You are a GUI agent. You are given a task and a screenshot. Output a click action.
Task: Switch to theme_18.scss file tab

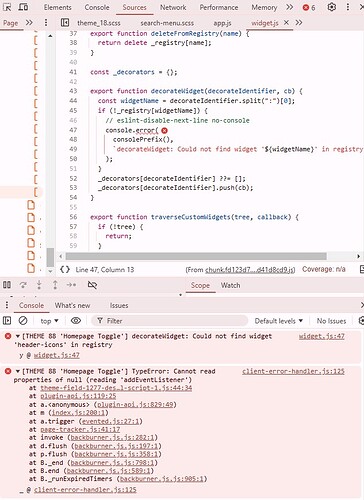pos(99,23)
